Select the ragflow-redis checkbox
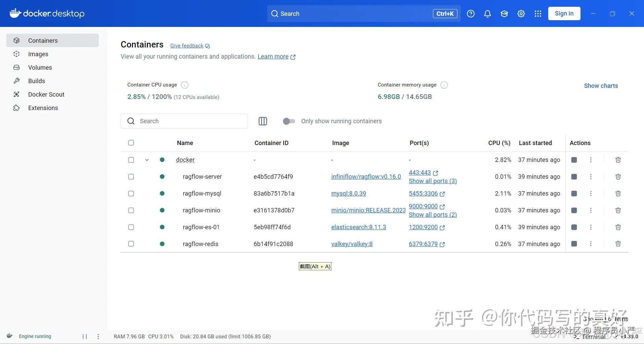 point(131,244)
